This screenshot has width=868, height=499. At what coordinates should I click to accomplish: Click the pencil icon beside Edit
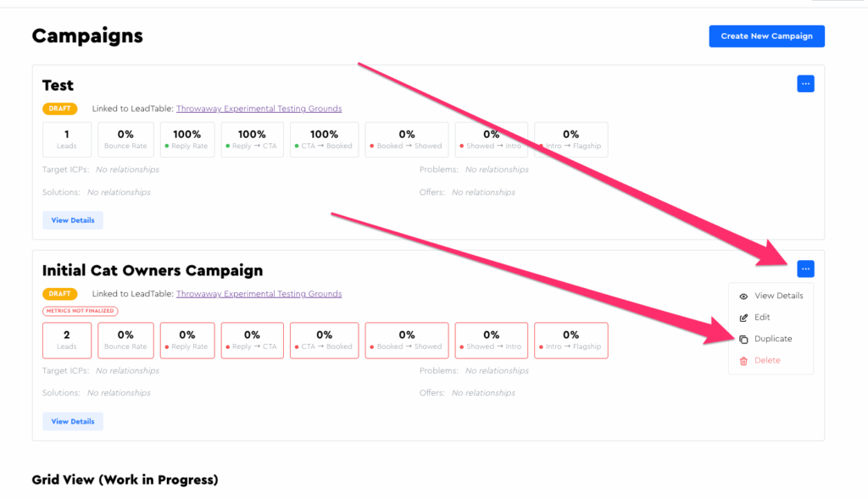coord(743,318)
